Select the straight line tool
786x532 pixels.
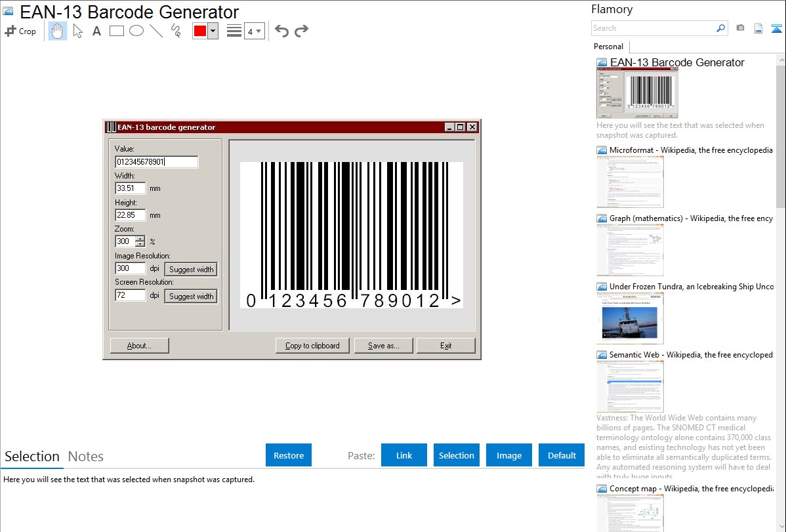pyautogui.click(x=156, y=31)
